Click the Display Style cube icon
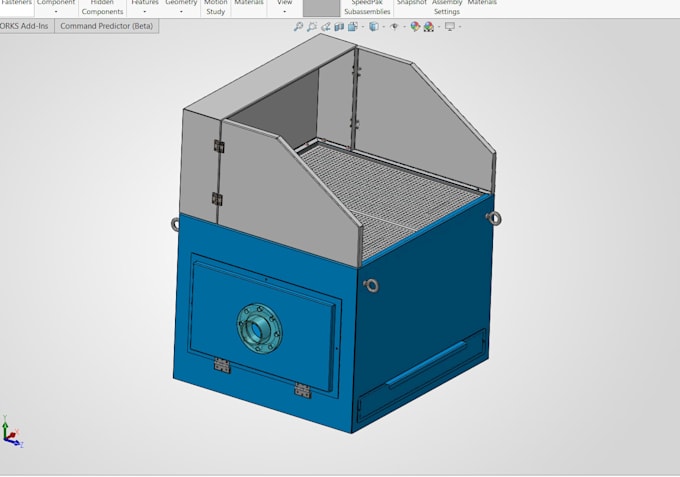Image resolution: width=680 pixels, height=477 pixels. (373, 27)
